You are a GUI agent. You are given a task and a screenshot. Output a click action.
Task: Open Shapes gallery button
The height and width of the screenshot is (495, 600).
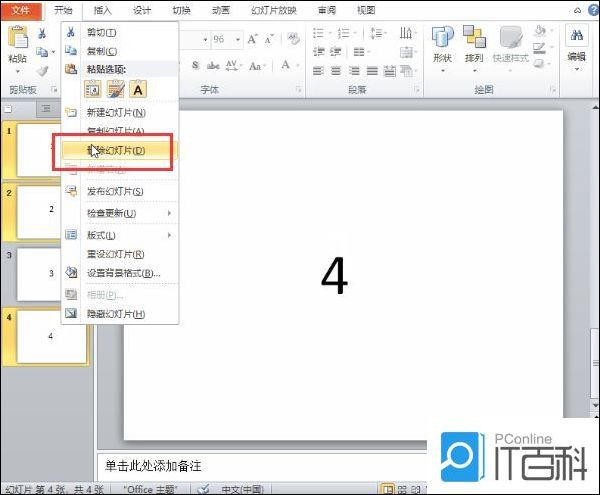pyautogui.click(x=443, y=49)
